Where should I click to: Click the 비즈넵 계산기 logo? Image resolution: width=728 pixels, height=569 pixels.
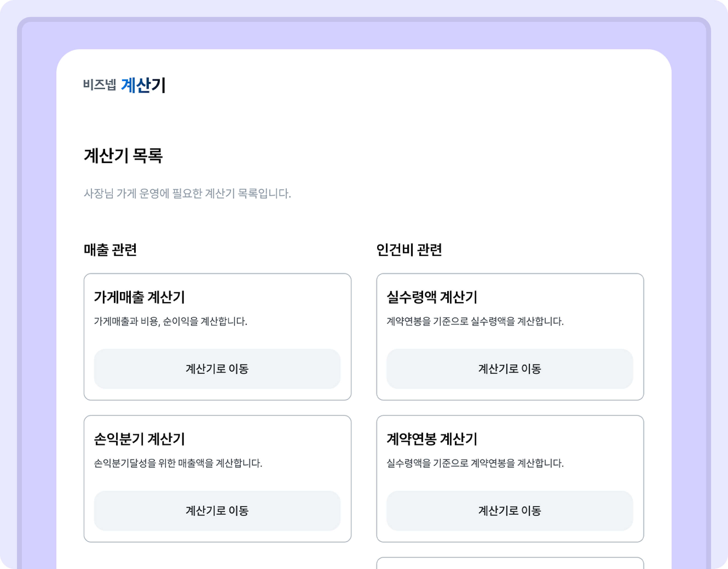[124, 85]
